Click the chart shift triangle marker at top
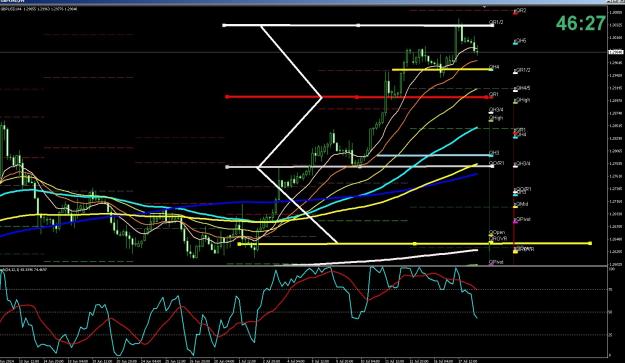The height and width of the screenshot is (363, 625). pos(484,7)
